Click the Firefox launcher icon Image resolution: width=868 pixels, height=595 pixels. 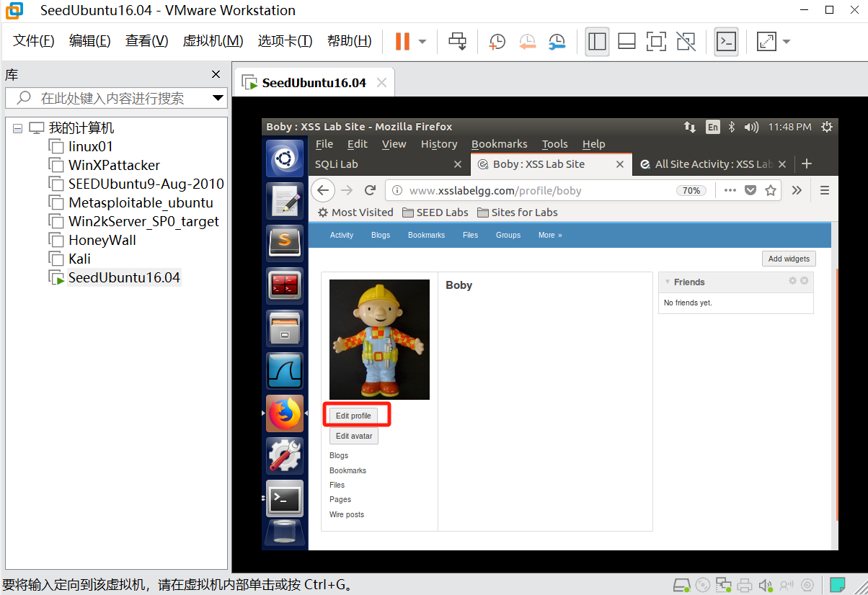coord(285,413)
